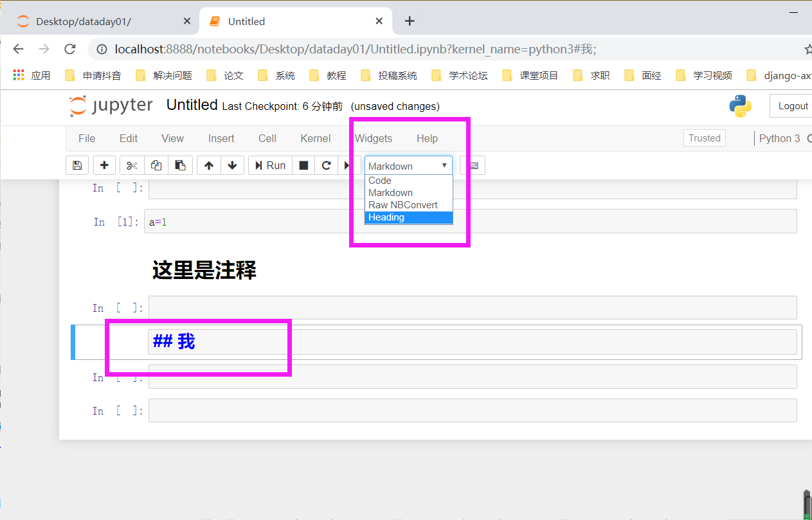Go back in browser history
812x520 pixels.
pyautogui.click(x=18, y=49)
